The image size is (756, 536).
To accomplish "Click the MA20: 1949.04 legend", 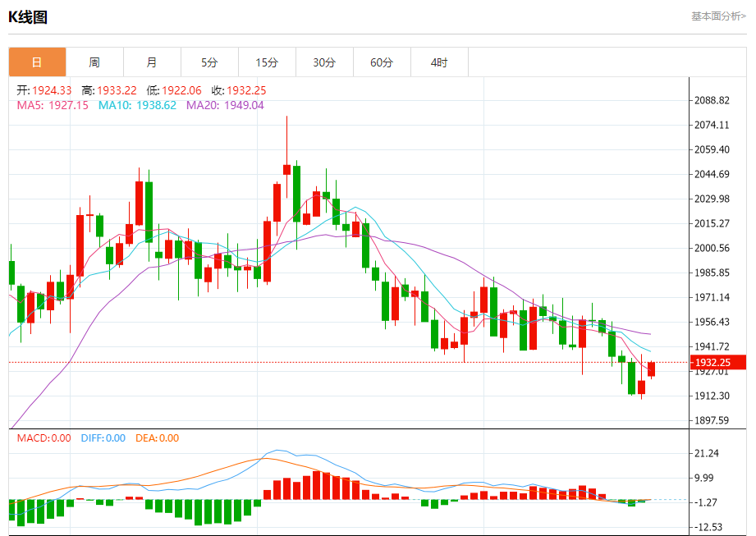I will click(225, 105).
